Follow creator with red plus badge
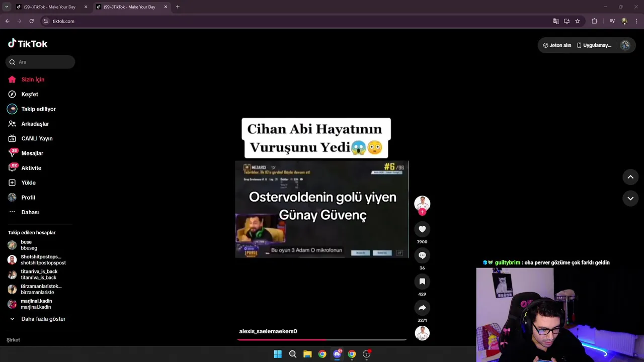The image size is (644, 362). click(x=422, y=212)
